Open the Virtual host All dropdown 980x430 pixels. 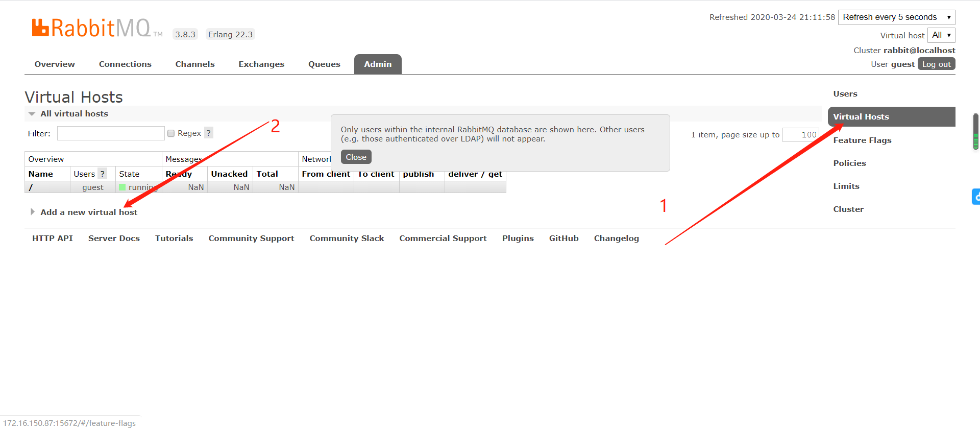(x=941, y=35)
